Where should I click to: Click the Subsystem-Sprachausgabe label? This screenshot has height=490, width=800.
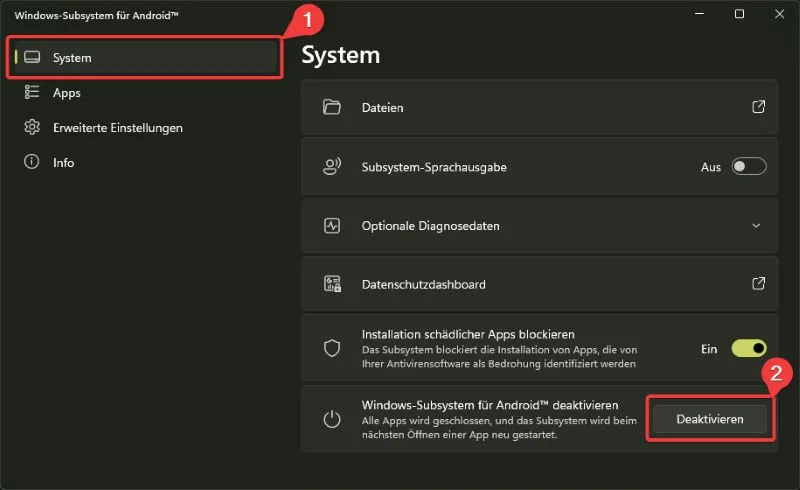coord(434,167)
